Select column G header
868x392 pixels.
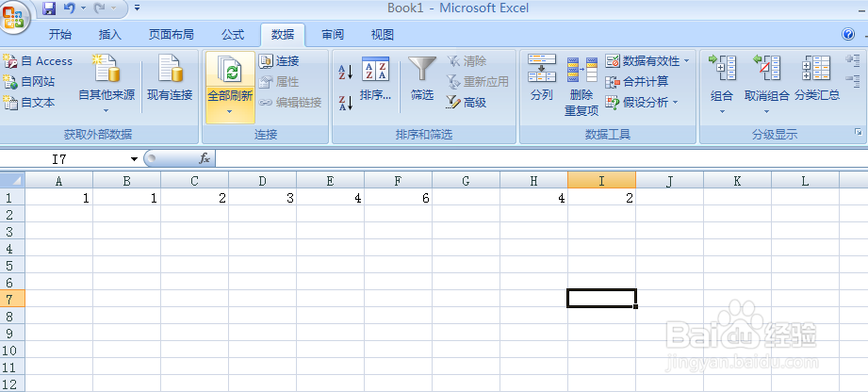[x=466, y=181]
